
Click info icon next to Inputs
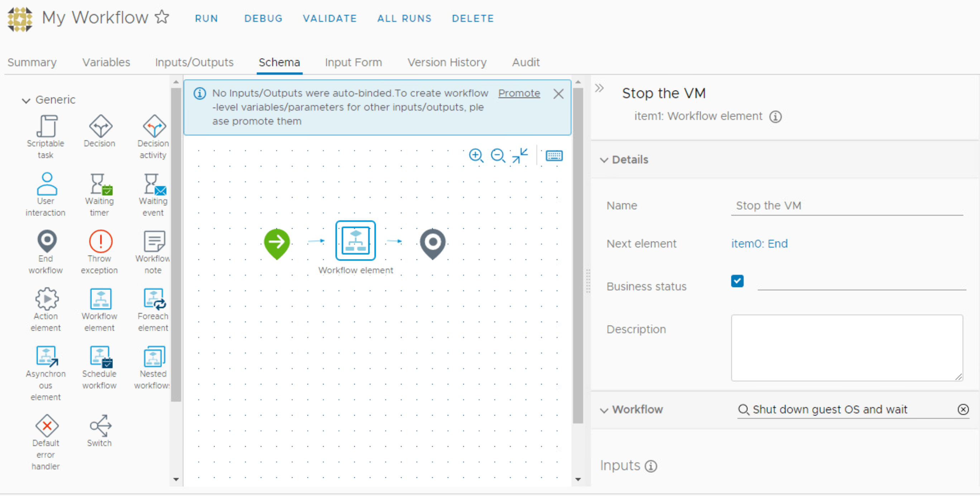[x=651, y=466]
